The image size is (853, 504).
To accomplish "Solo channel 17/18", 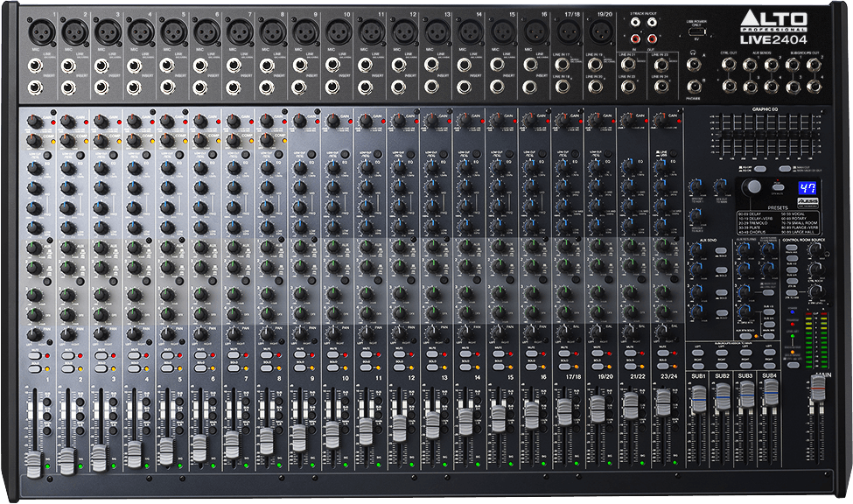I will pos(564,367).
